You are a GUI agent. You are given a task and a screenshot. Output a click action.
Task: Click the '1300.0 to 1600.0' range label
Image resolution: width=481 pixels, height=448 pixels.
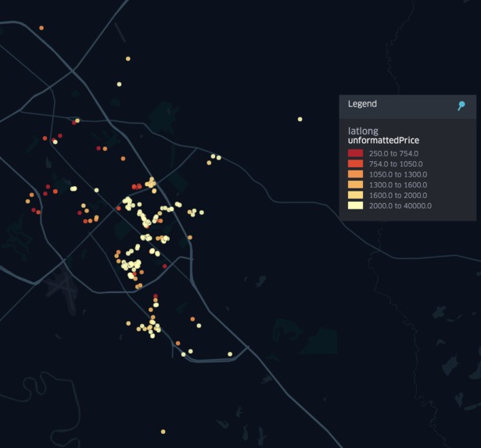[x=398, y=185]
